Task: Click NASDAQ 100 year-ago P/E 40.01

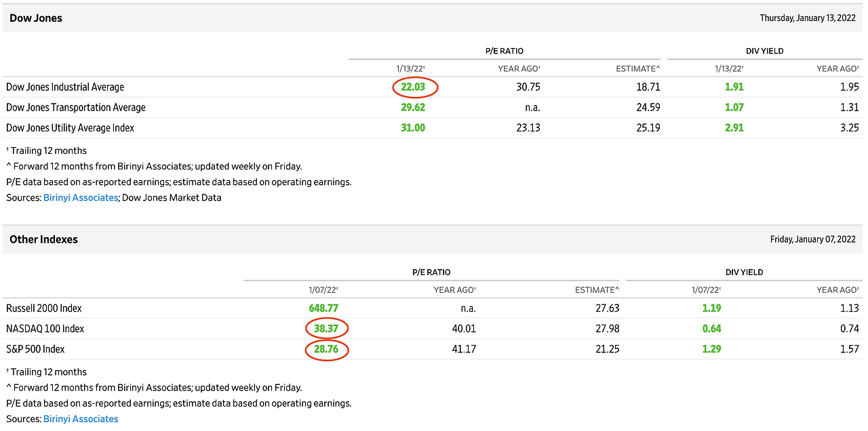Action: click(x=464, y=328)
